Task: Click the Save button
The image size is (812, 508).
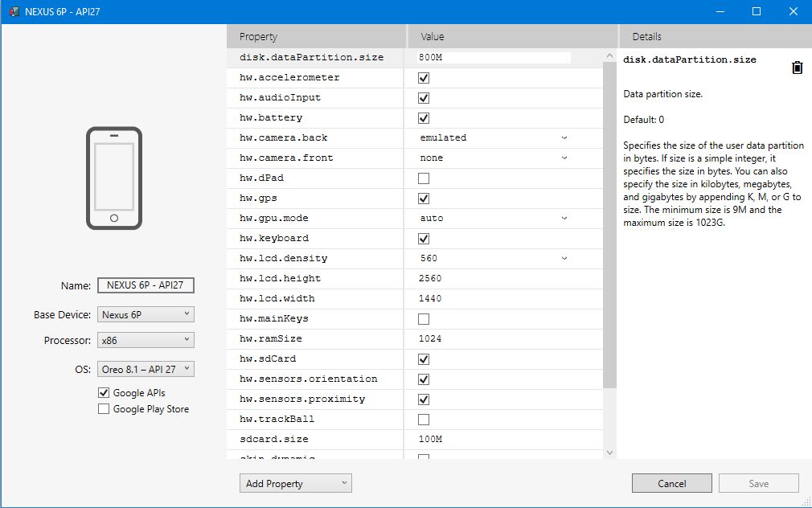Action: (x=759, y=483)
